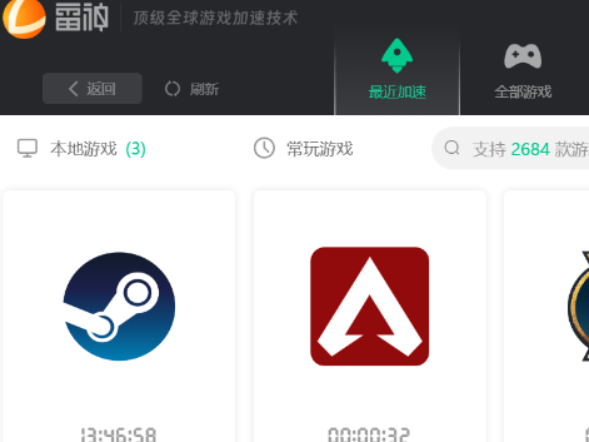The height and width of the screenshot is (442, 589).
Task: Click the 雷神 brand name text
Action: tap(82, 17)
